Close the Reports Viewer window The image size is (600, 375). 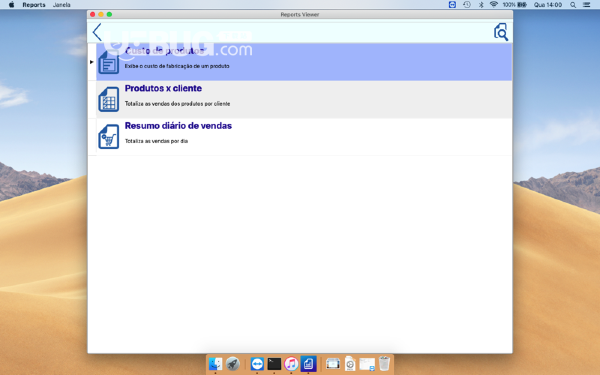(x=93, y=15)
